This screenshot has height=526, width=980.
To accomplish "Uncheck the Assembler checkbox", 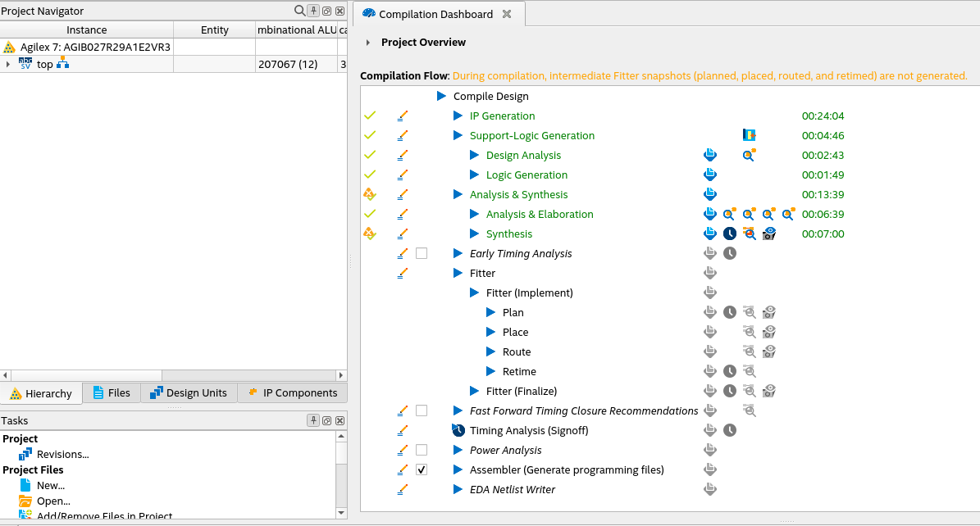I will 422,470.
